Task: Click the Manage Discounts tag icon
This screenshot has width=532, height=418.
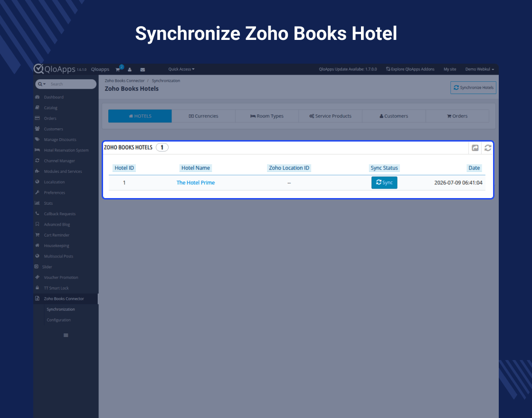Action: 38,140
